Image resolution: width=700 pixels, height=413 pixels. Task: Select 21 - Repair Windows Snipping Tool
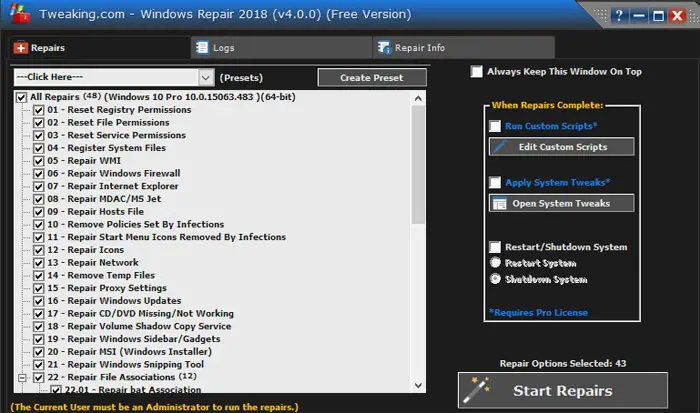126,364
